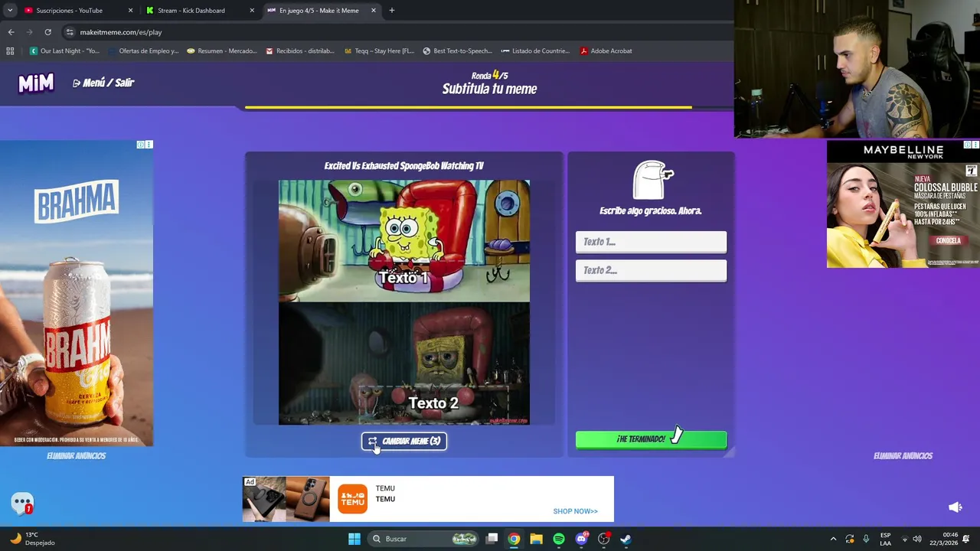This screenshot has height=551, width=980.
Task: Open Teqq – Stay Here bookmark
Action: pyautogui.click(x=378, y=51)
